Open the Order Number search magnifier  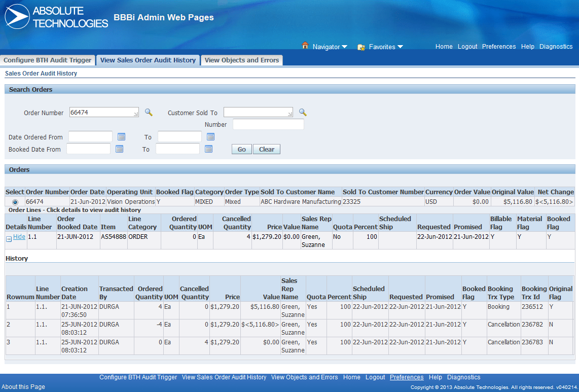[x=148, y=112]
